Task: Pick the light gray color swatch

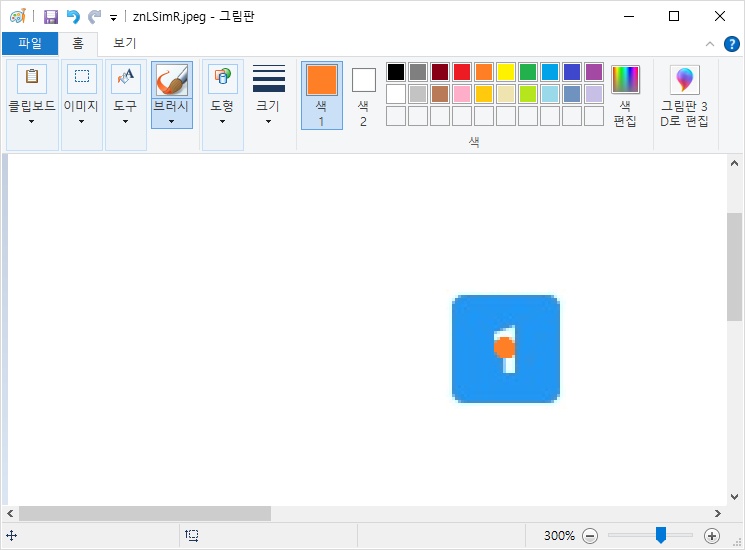Action: [418, 94]
